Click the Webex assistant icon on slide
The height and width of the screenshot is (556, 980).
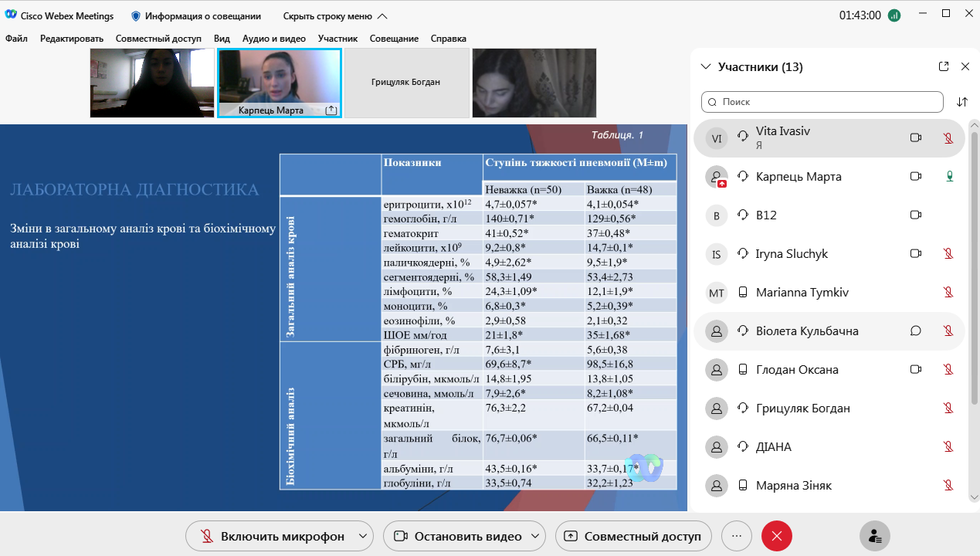[x=644, y=468]
